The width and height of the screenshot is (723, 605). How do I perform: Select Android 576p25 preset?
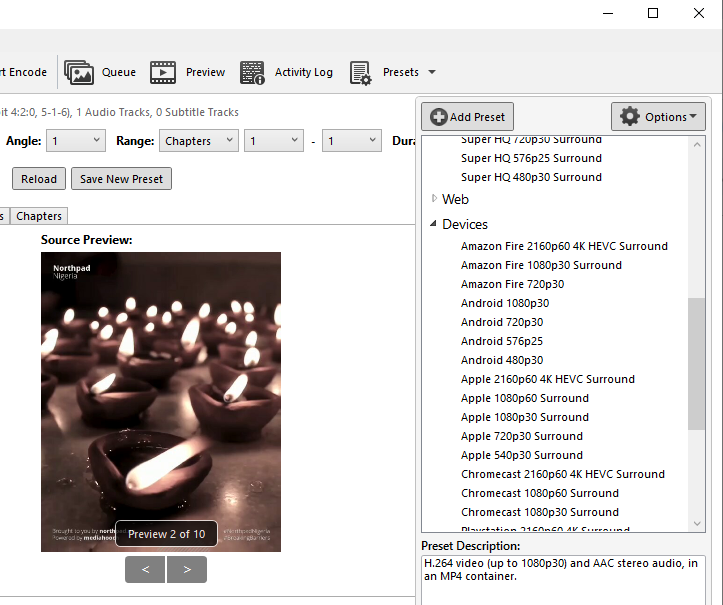[502, 341]
